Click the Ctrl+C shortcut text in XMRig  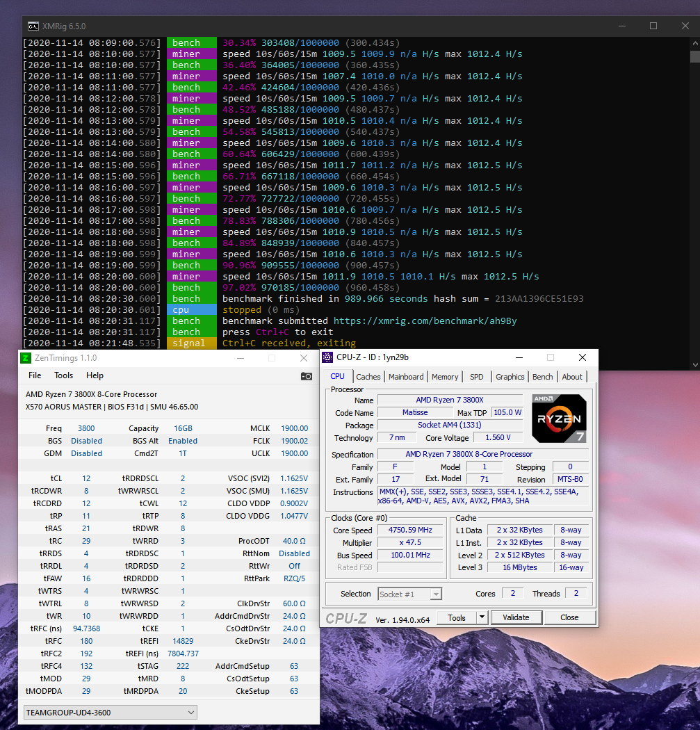pyautogui.click(x=272, y=332)
